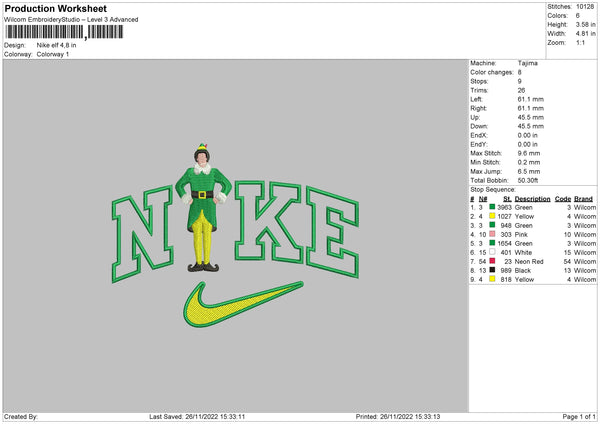Click the 'Right:' value 61.1 mm
The width and height of the screenshot is (600, 424).
pos(531,108)
